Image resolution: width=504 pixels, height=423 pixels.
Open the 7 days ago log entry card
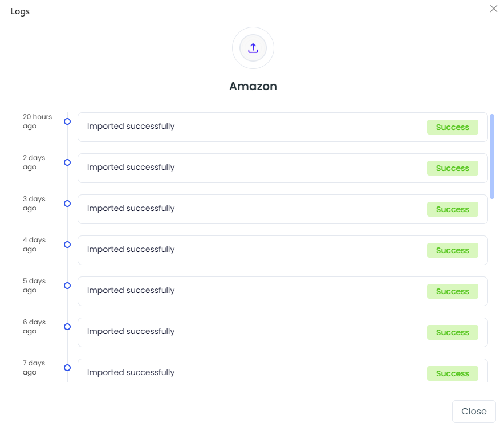283,371
